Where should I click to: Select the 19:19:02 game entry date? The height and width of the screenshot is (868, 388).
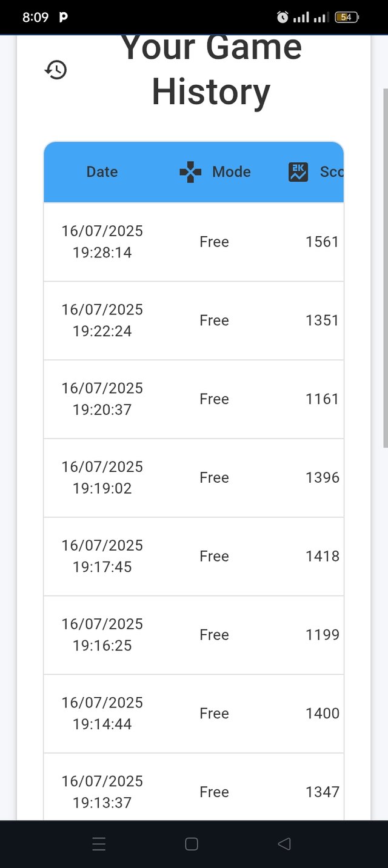tap(102, 477)
